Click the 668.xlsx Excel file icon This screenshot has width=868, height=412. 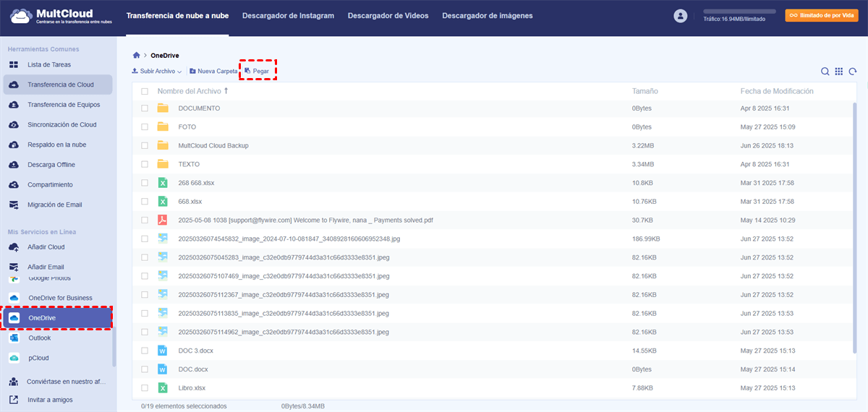pyautogui.click(x=163, y=201)
